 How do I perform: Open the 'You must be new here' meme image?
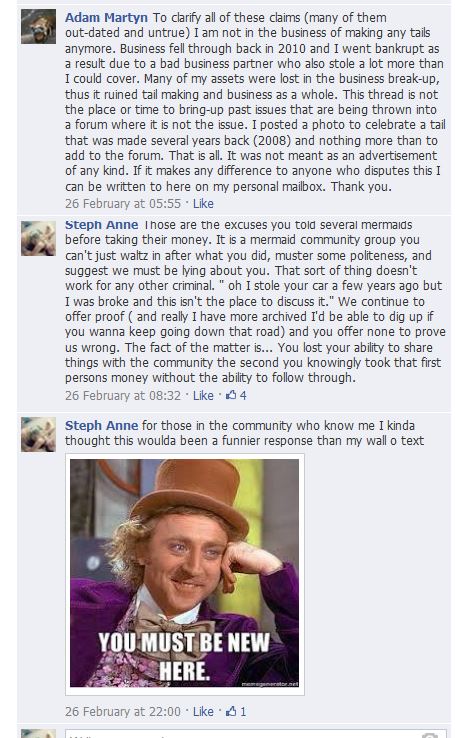(184, 574)
